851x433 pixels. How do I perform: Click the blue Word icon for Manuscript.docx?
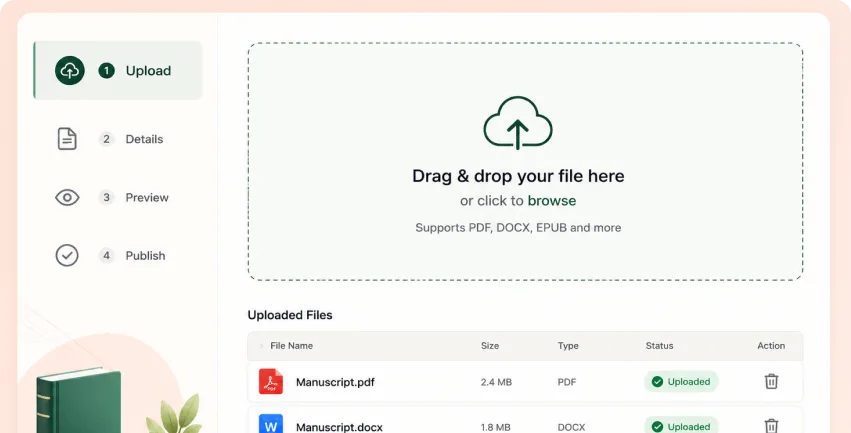271,424
